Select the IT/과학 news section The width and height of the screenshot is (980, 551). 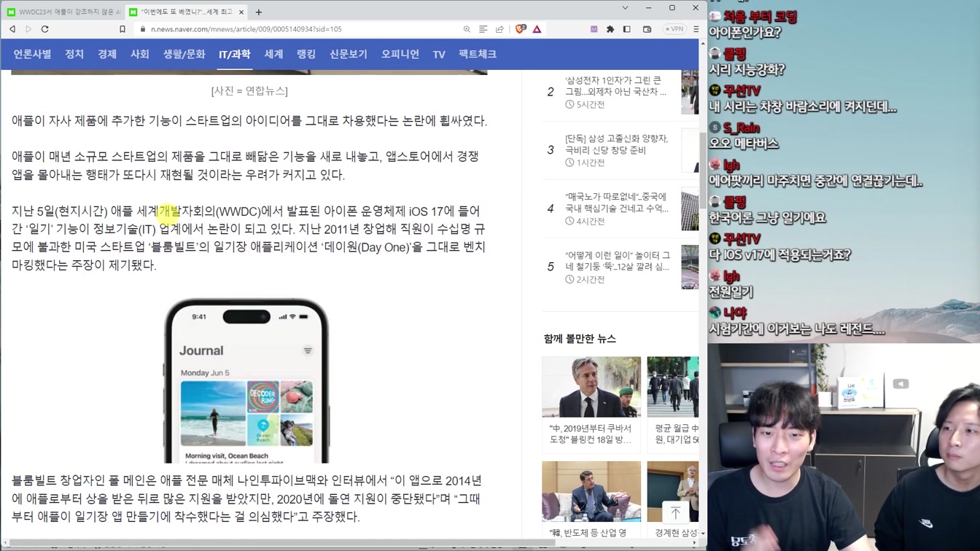(x=235, y=54)
